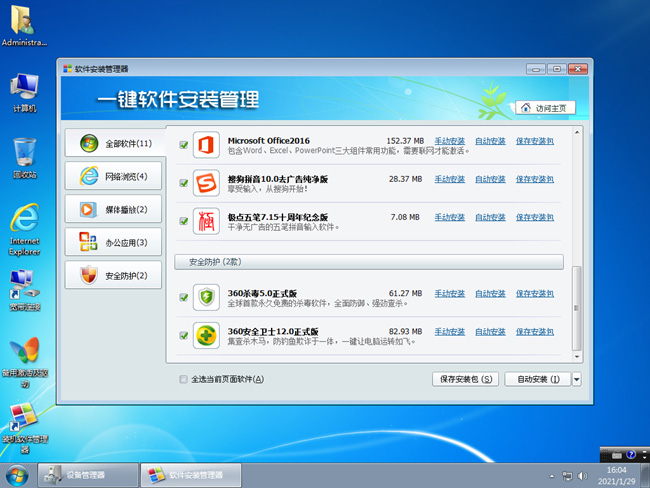This screenshot has width=650, height=488.
Task: Select the 备用激活及驱动 desktop icon
Action: coord(25,362)
